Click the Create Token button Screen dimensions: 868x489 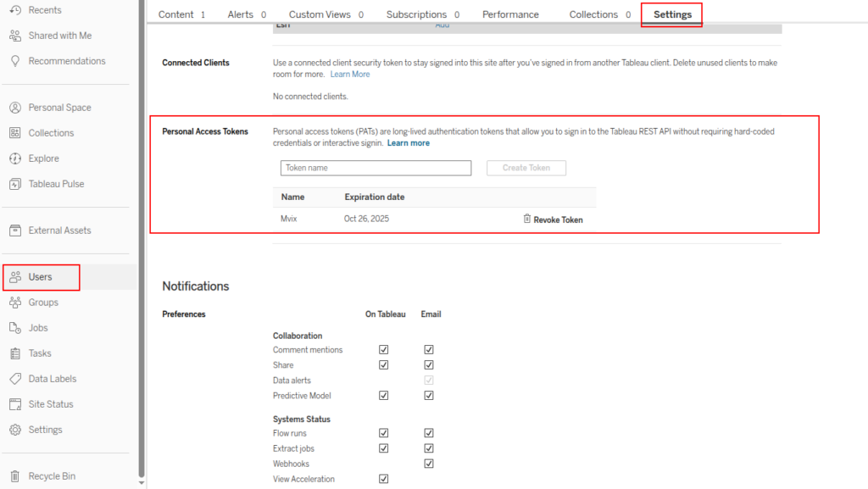[526, 168]
